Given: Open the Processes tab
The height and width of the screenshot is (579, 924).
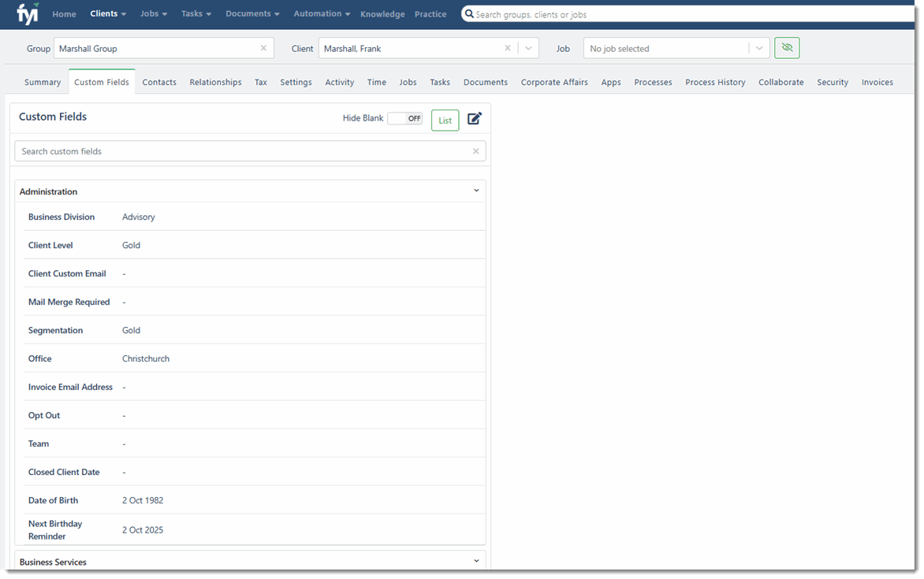Looking at the screenshot, I should pos(653,83).
